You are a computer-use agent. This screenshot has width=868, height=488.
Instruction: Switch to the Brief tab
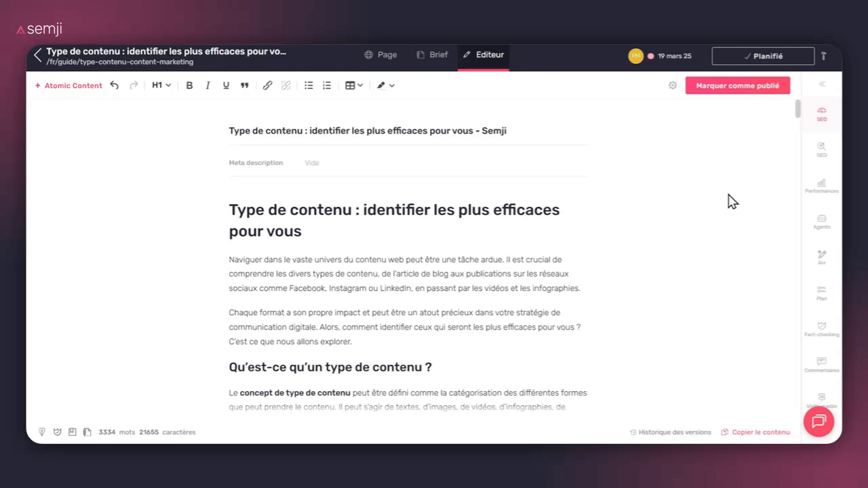(x=432, y=55)
